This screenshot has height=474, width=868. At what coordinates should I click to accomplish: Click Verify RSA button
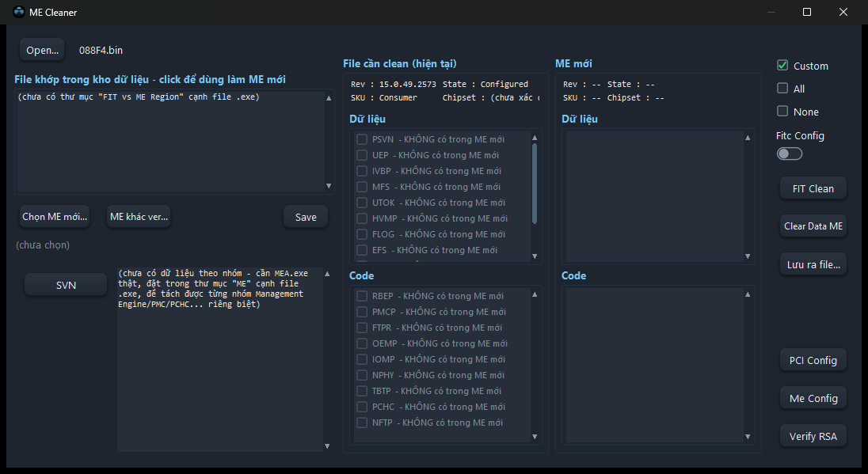[x=813, y=436]
